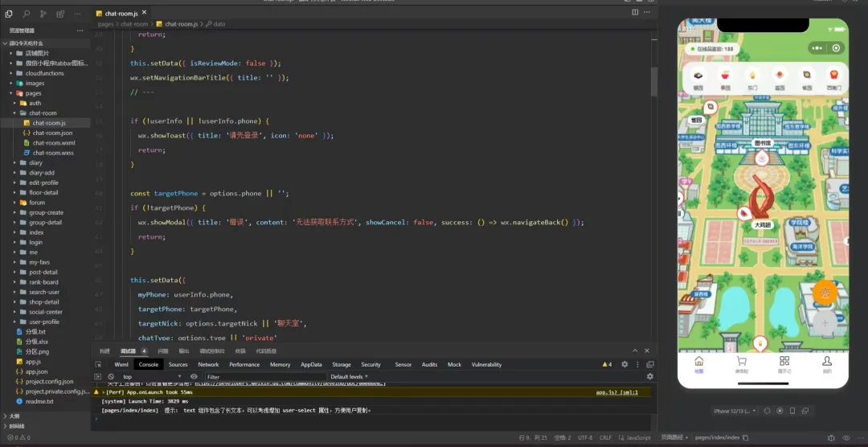Image resolution: width=868 pixels, height=447 pixels.
Task: Open the DevTools settings gear icon
Action: [624, 364]
